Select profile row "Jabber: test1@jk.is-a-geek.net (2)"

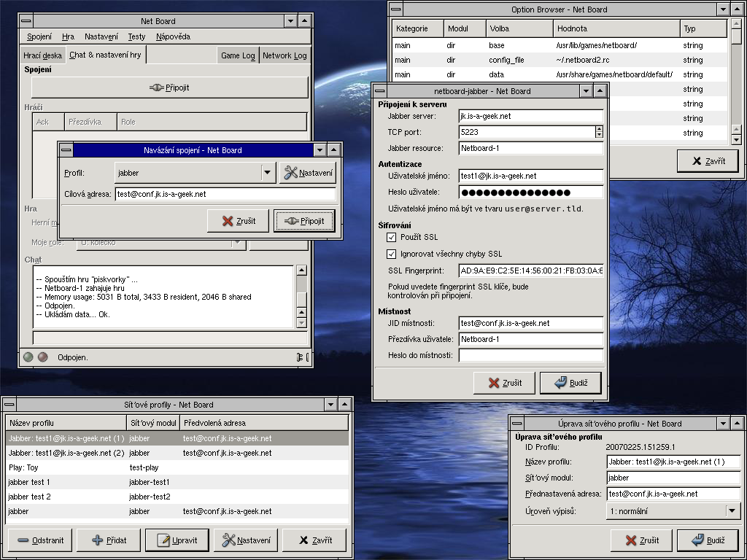pos(177,453)
